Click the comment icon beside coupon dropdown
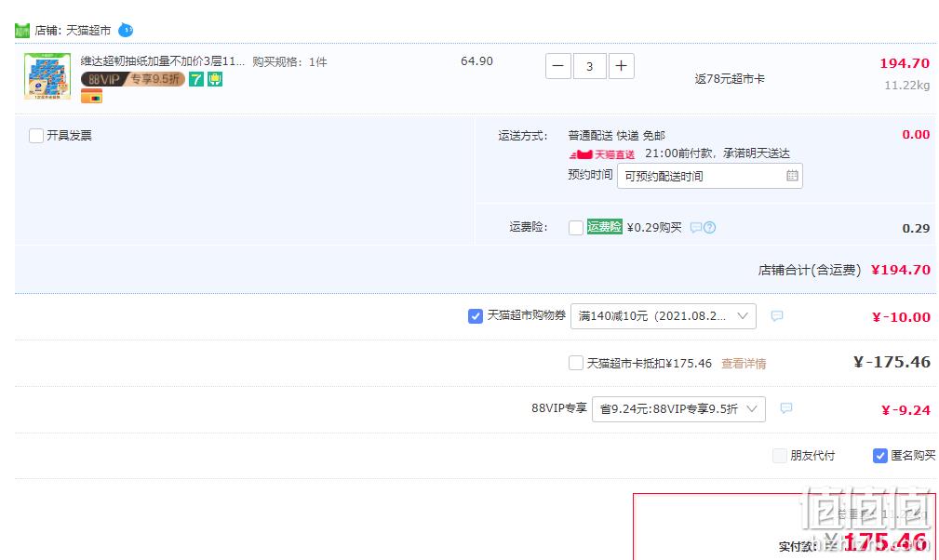This screenshot has height=560, width=939. pos(777,316)
